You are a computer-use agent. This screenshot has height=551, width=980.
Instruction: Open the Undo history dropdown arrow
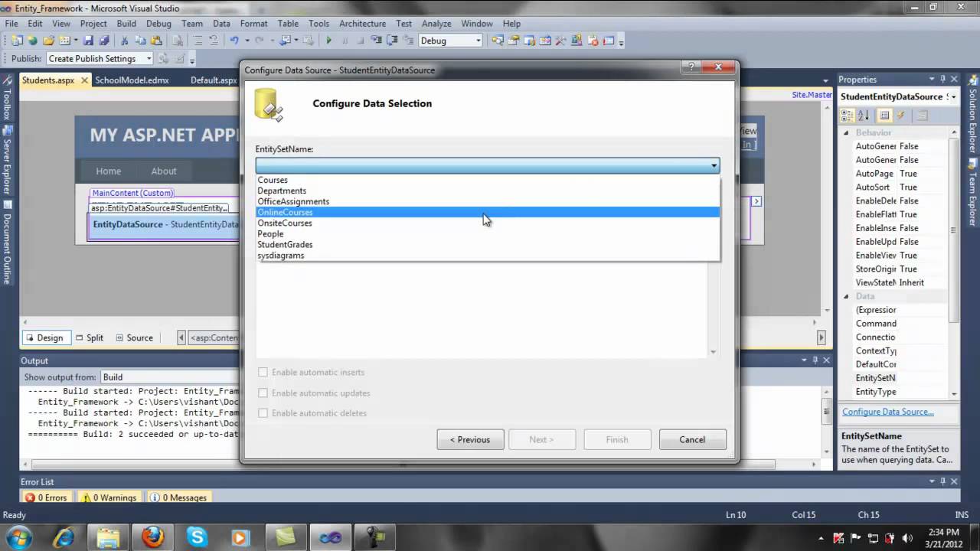click(246, 41)
